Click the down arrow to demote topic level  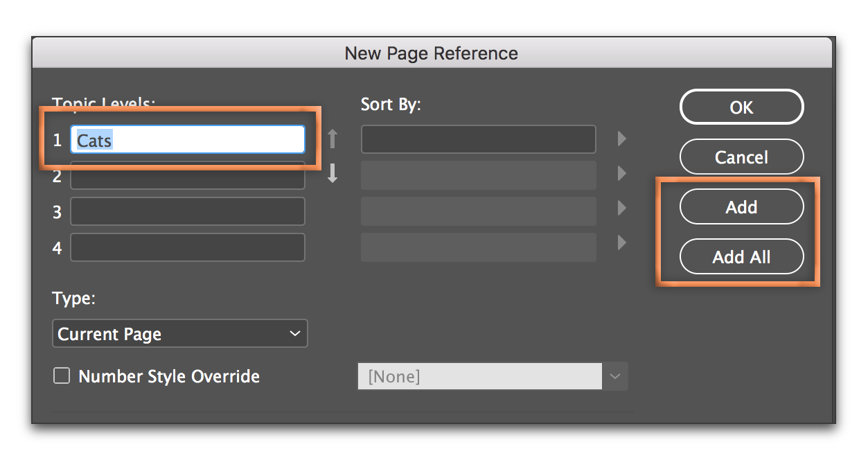pos(333,175)
